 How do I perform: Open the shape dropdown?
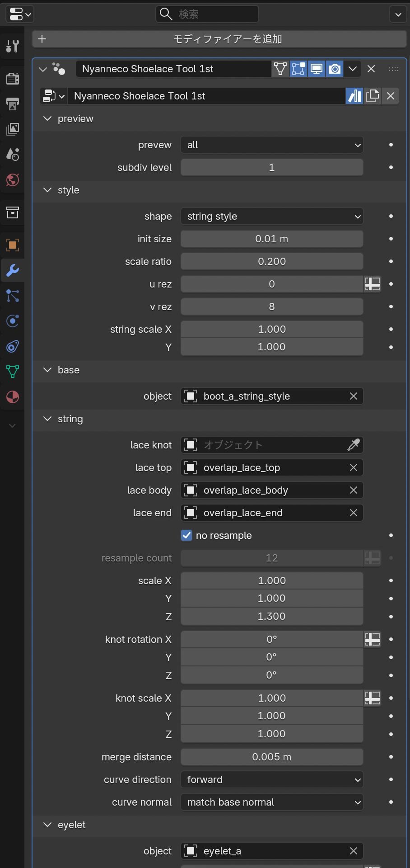(x=272, y=217)
